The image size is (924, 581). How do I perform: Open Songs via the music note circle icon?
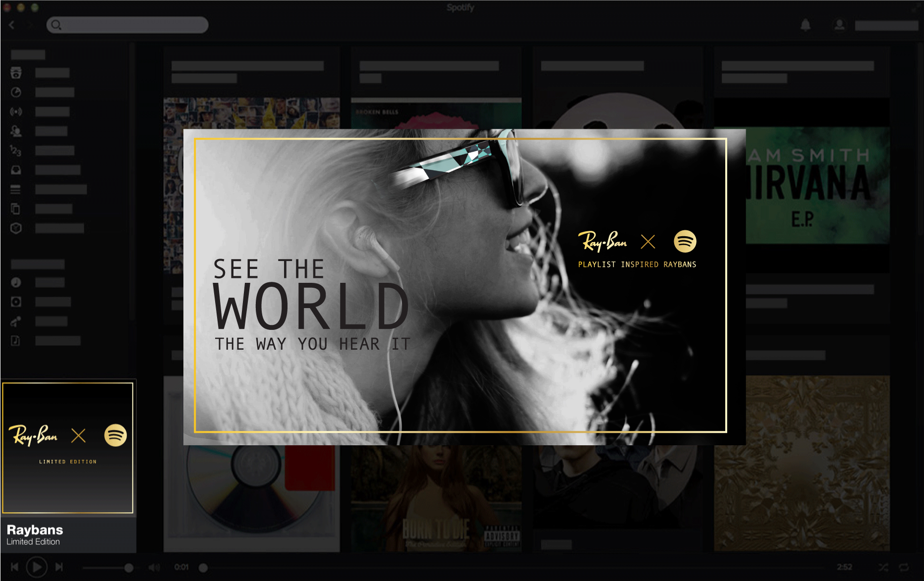16,282
